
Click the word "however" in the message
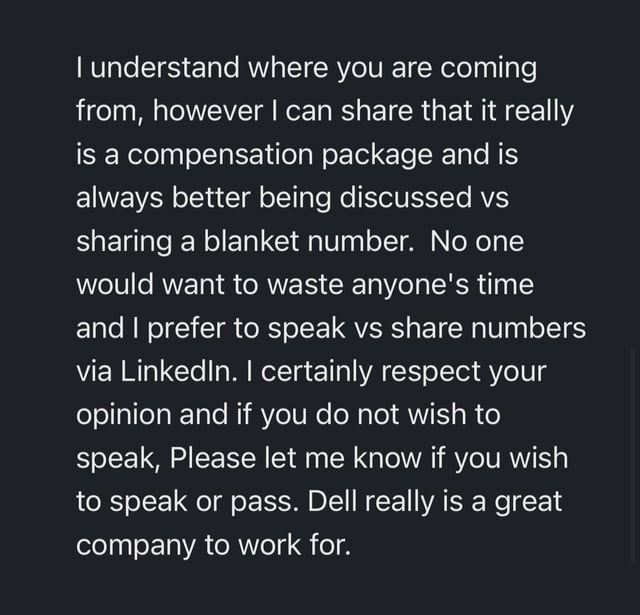[208, 111]
